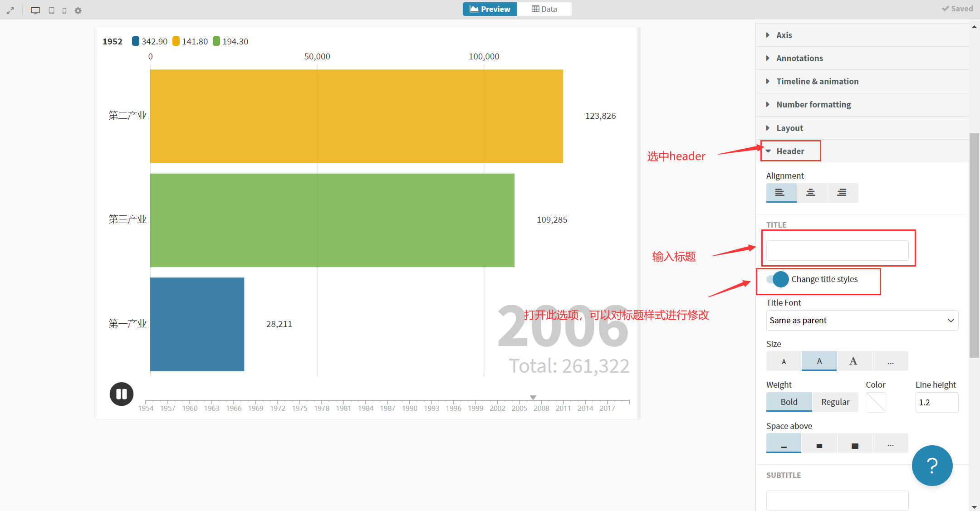Viewport: 980px width, 511px height.
Task: Open the title color swatch
Action: [x=876, y=402]
